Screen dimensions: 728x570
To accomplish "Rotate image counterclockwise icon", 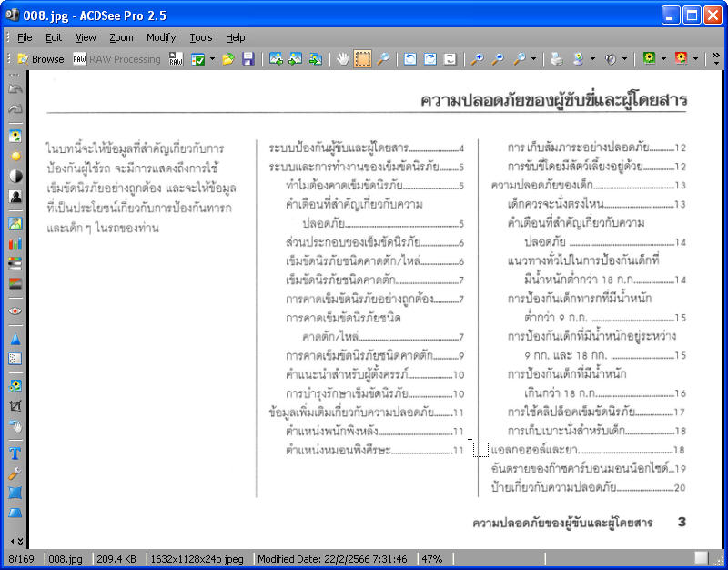I will pos(410,59).
